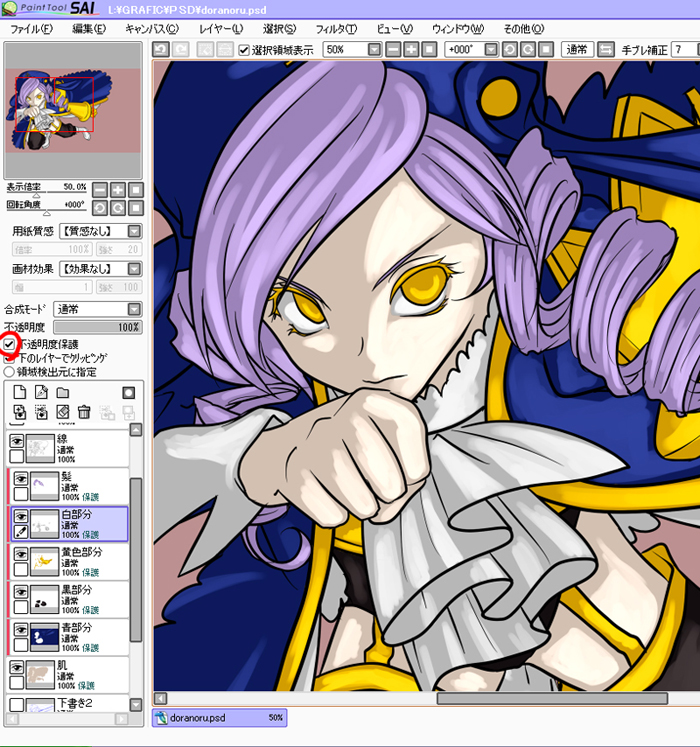Click the toolbar zoom out minus button
The image size is (700, 747).
(393, 50)
